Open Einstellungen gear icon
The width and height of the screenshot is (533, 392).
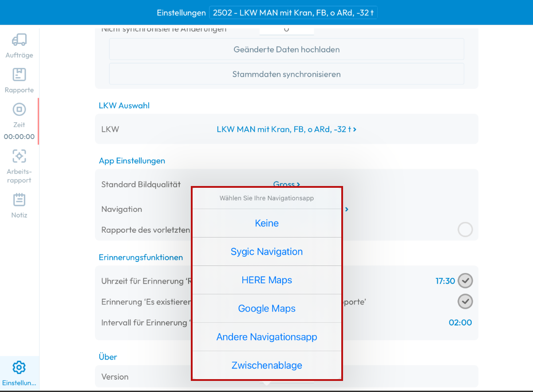pyautogui.click(x=19, y=368)
